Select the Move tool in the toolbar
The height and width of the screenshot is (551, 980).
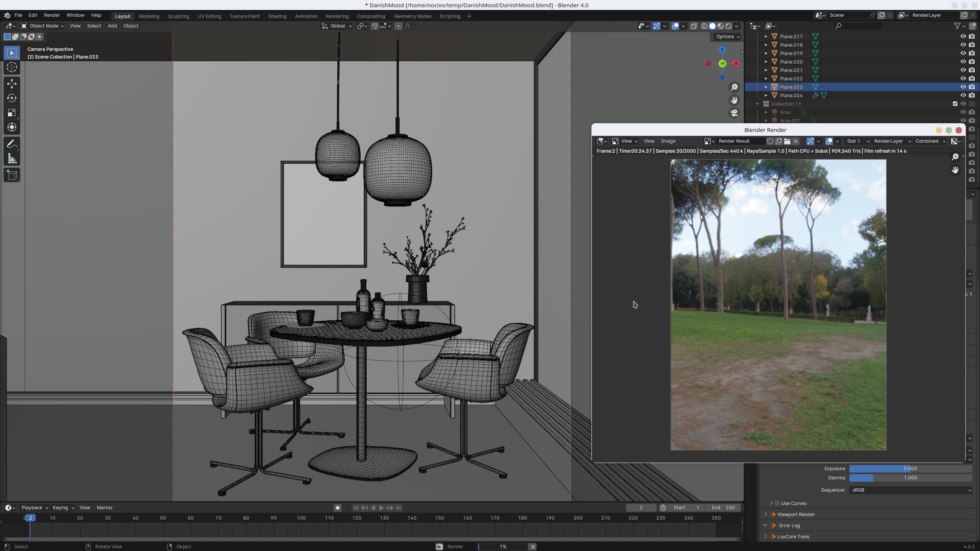click(x=11, y=83)
